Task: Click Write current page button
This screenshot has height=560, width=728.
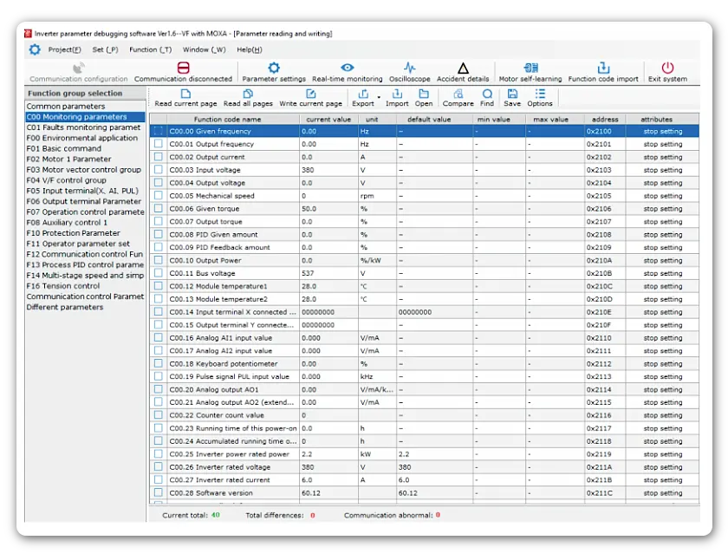Action: click(310, 98)
